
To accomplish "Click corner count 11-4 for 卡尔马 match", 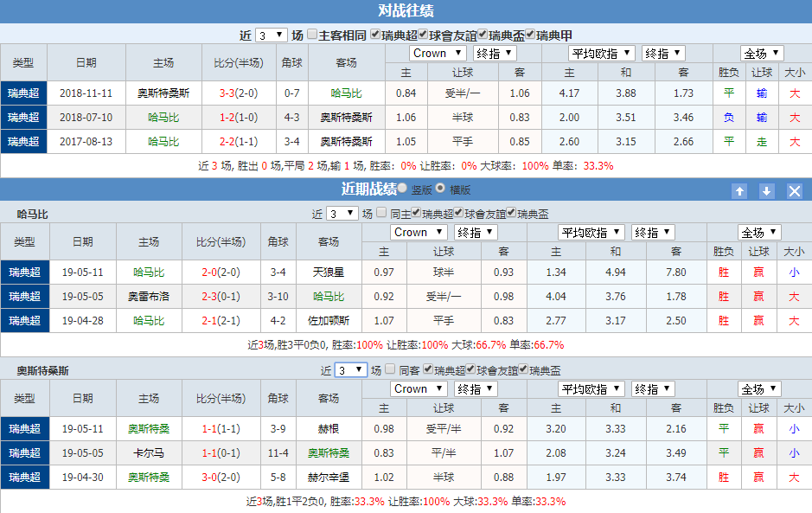I will tap(278, 453).
